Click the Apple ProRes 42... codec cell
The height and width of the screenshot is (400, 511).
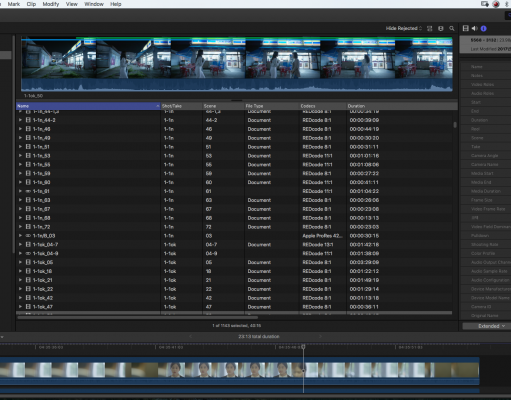click(322, 236)
